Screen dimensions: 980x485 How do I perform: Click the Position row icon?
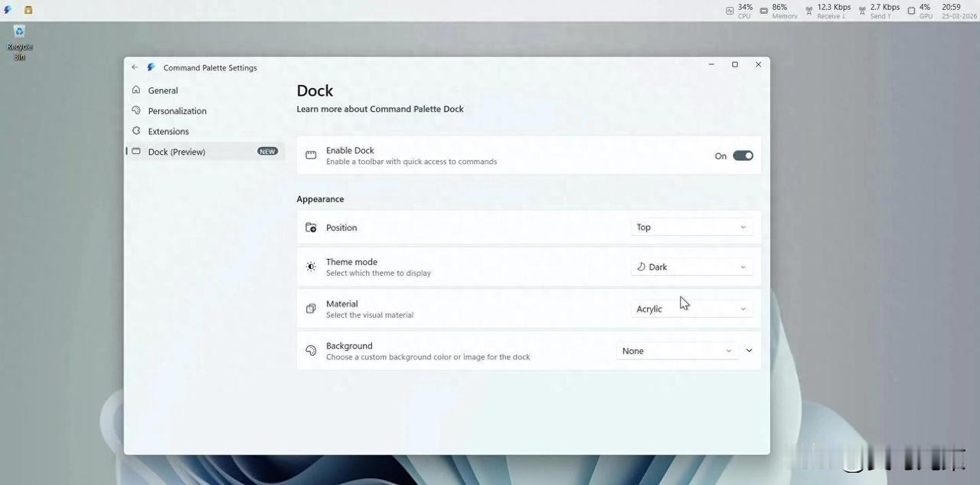pyautogui.click(x=311, y=228)
